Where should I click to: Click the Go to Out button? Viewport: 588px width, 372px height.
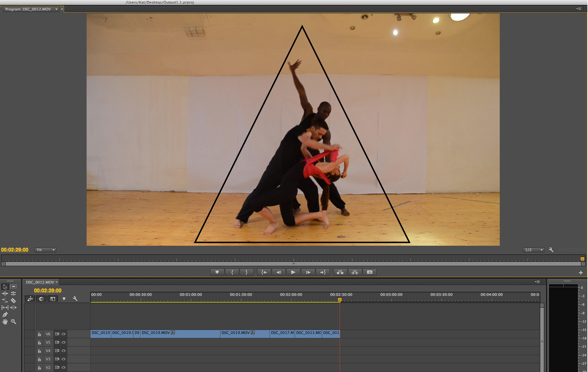[323, 272]
